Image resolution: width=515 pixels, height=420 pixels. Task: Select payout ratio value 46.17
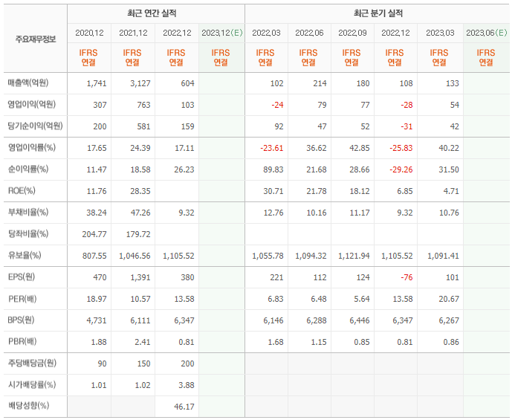[x=184, y=407]
